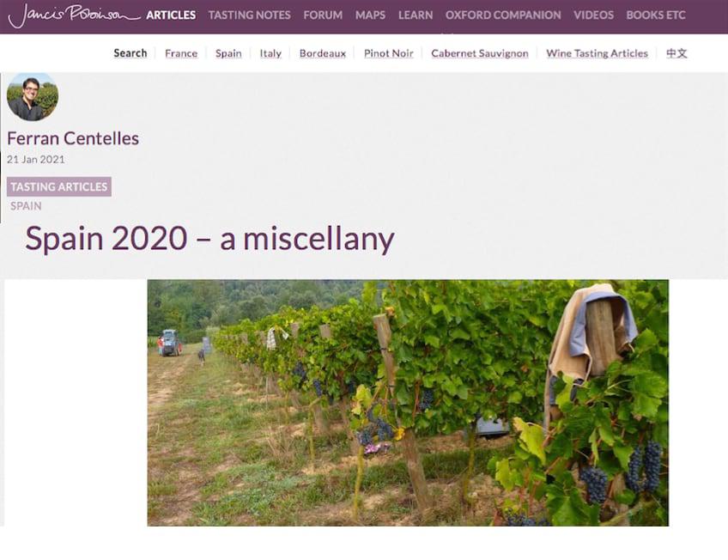Go to Tasting Notes in the navigation bar
This screenshot has height=560, width=728.
[249, 15]
